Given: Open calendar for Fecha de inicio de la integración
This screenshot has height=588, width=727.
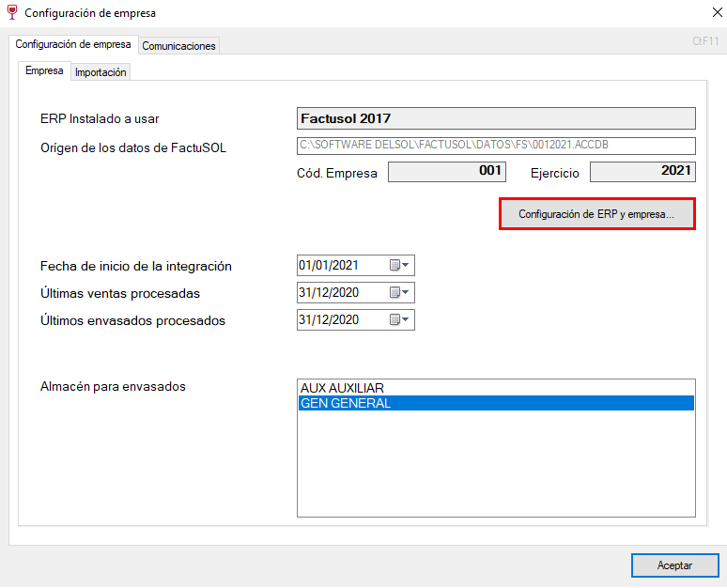Looking at the screenshot, I should (399, 265).
